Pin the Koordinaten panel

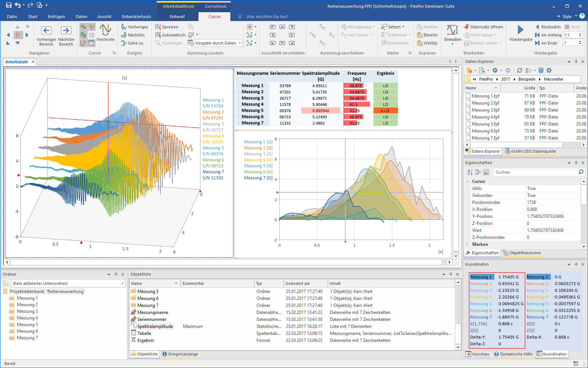tap(576, 264)
